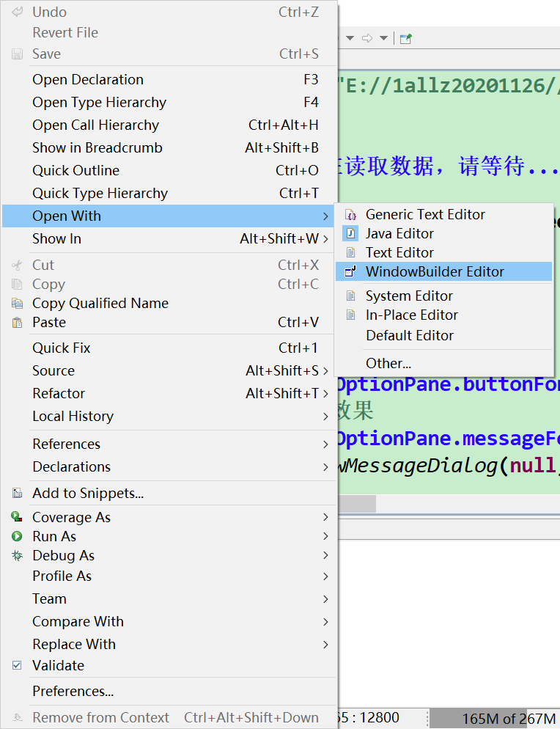Click the Copy pages icon

[17, 284]
